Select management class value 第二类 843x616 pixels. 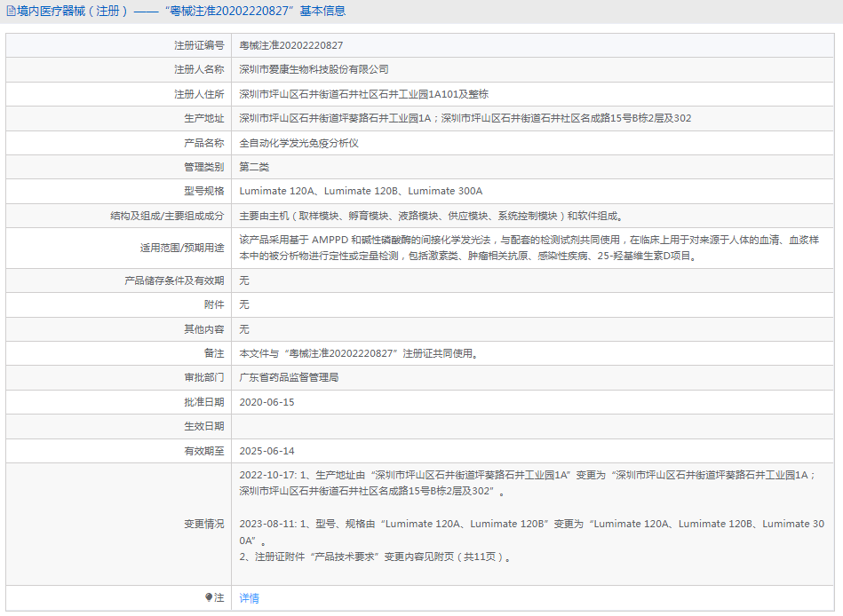(x=254, y=167)
